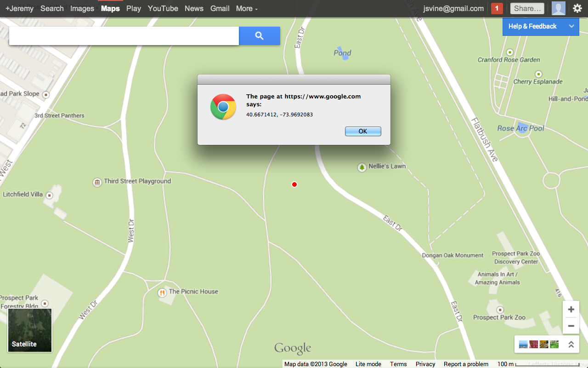
Task: Click the zoom out minus button
Action: click(571, 326)
